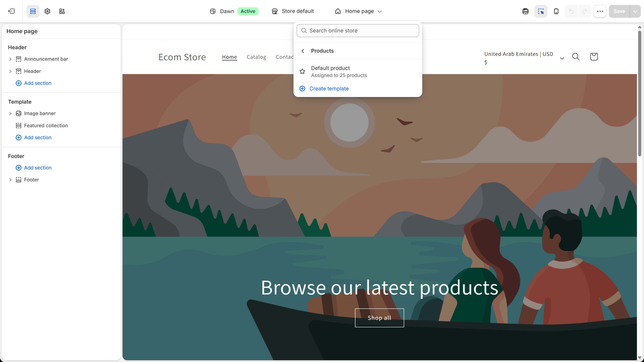Select Default product template
The height and width of the screenshot is (362, 644).
click(x=358, y=71)
